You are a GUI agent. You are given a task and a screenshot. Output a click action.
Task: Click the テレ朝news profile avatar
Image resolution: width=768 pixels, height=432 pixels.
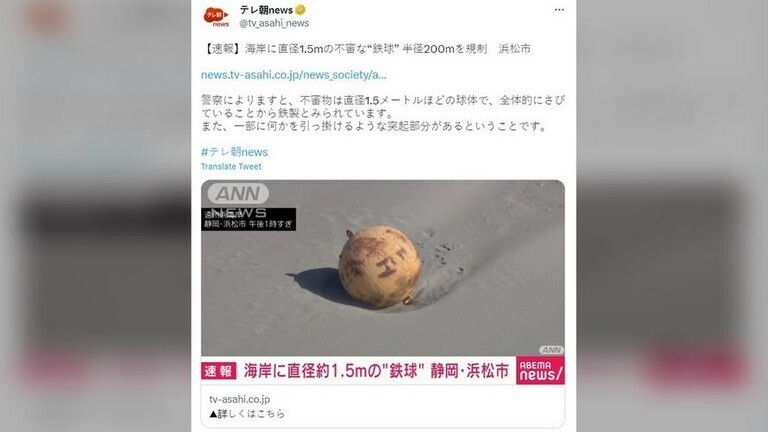216,17
